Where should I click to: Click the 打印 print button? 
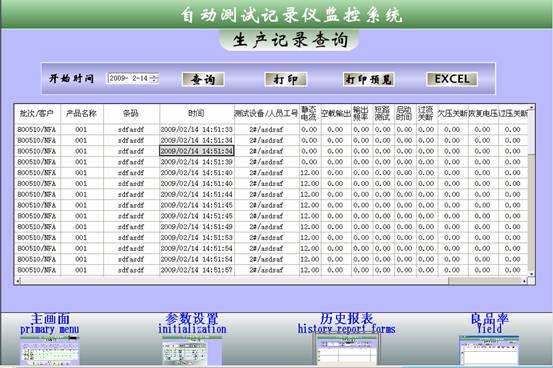(x=286, y=79)
